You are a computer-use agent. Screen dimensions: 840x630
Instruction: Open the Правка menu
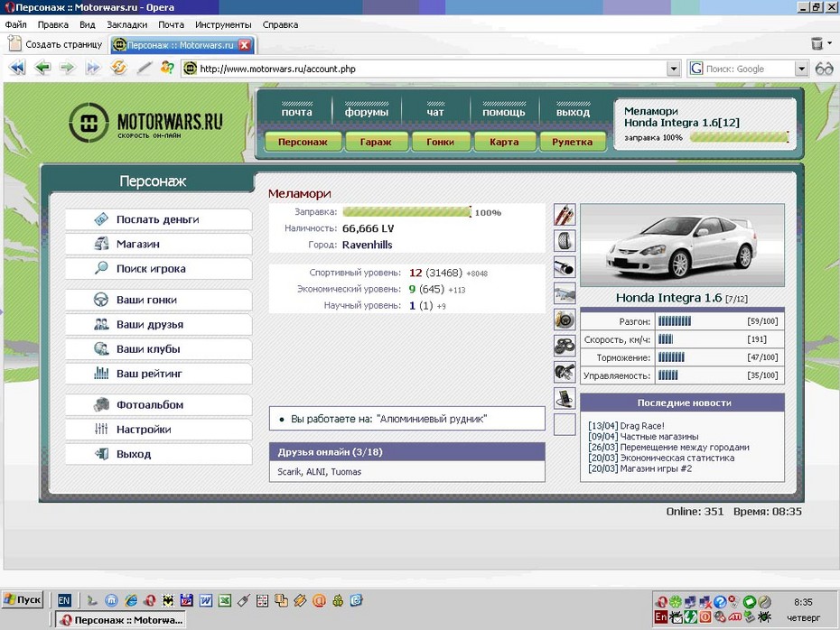pos(53,24)
